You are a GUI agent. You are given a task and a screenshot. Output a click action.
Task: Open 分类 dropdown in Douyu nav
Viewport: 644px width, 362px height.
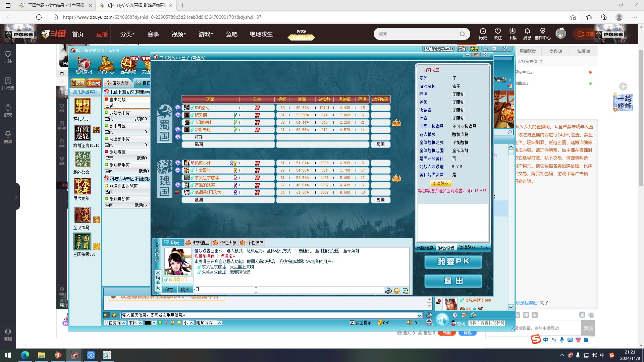click(x=127, y=34)
